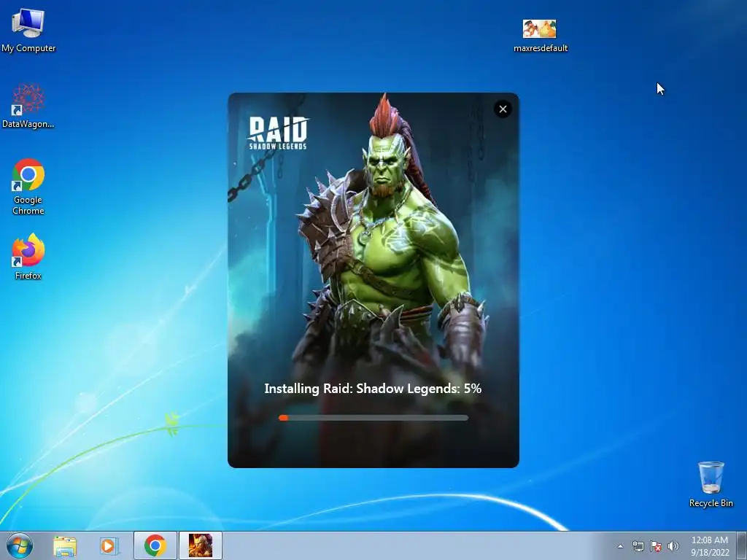Click Raid installer taskbar button
The height and width of the screenshot is (560, 747).
tap(201, 545)
